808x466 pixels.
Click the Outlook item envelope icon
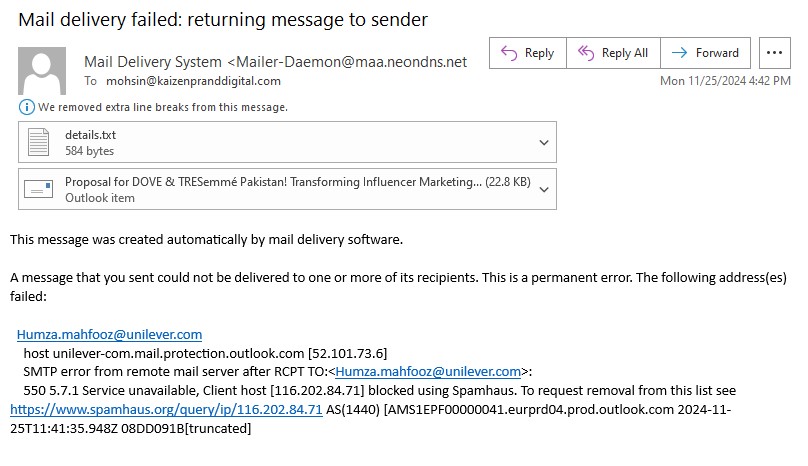39,189
